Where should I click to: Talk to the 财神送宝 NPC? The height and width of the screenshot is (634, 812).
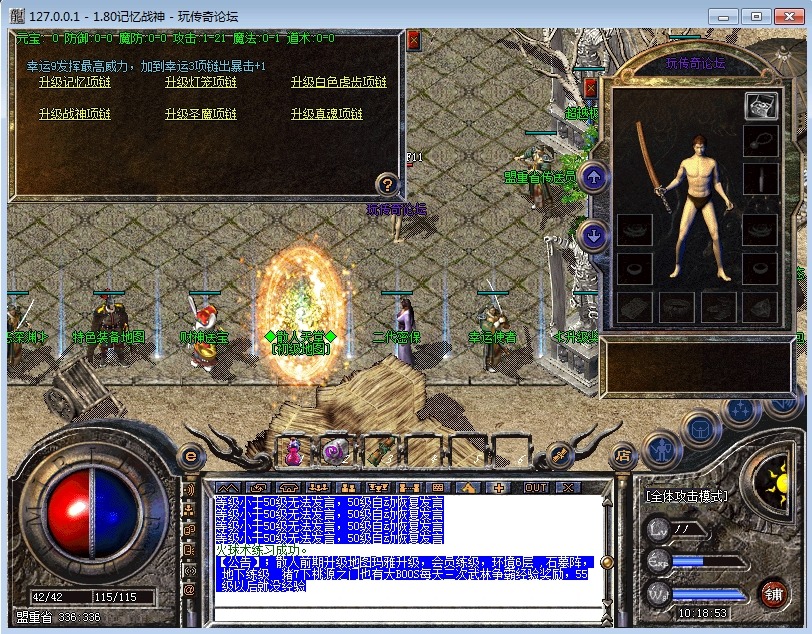[205, 334]
